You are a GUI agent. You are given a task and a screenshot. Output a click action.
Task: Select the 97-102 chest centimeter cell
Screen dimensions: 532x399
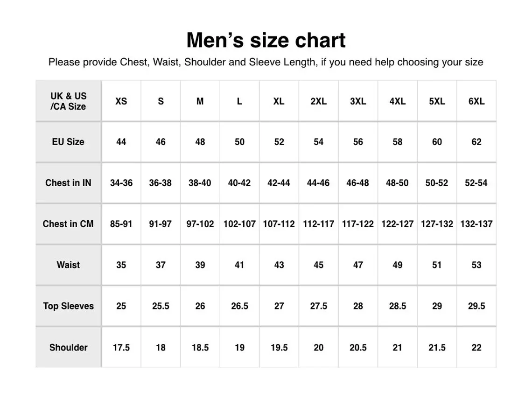coord(200,224)
